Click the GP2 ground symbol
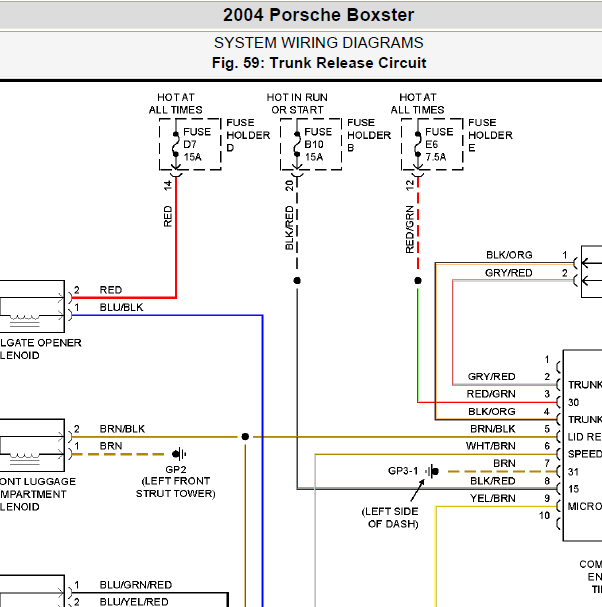 pos(179,454)
